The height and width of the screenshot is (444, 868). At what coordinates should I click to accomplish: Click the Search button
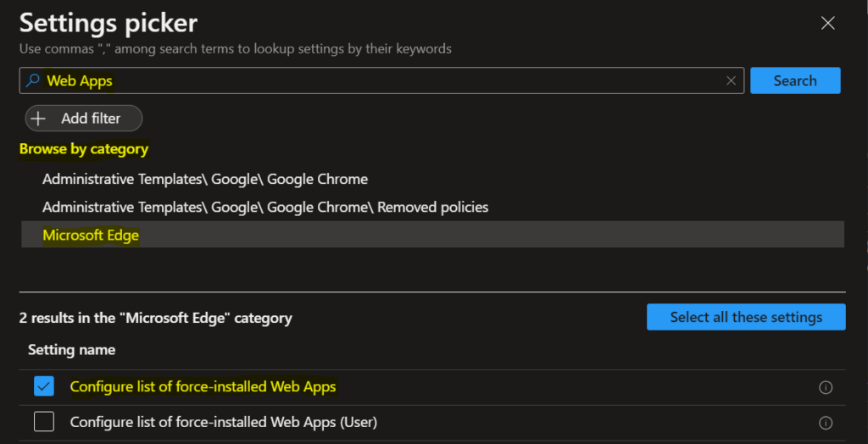795,80
